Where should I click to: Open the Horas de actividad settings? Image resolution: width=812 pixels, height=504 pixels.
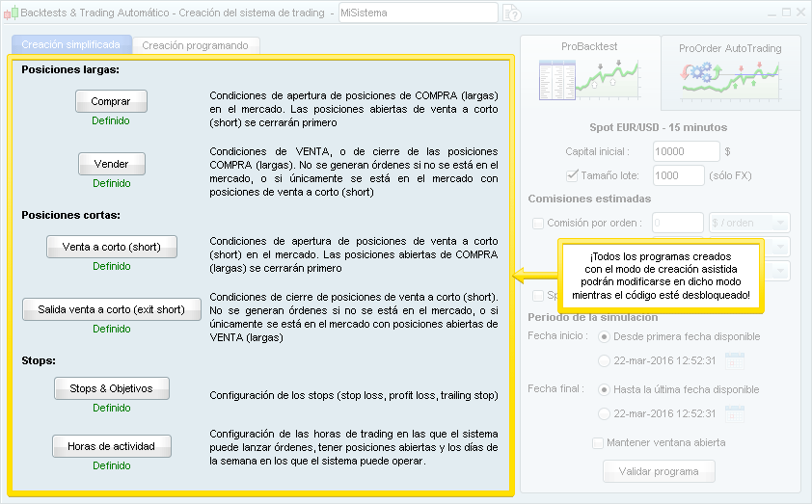(x=111, y=446)
